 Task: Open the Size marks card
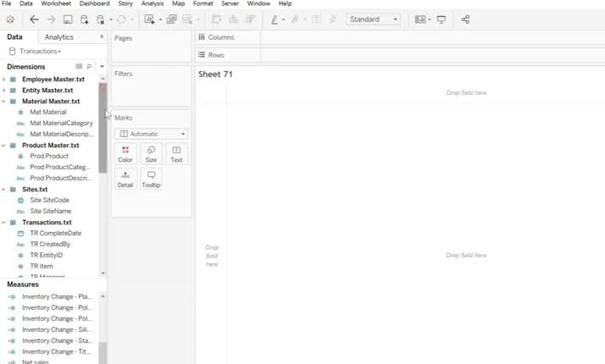[151, 153]
